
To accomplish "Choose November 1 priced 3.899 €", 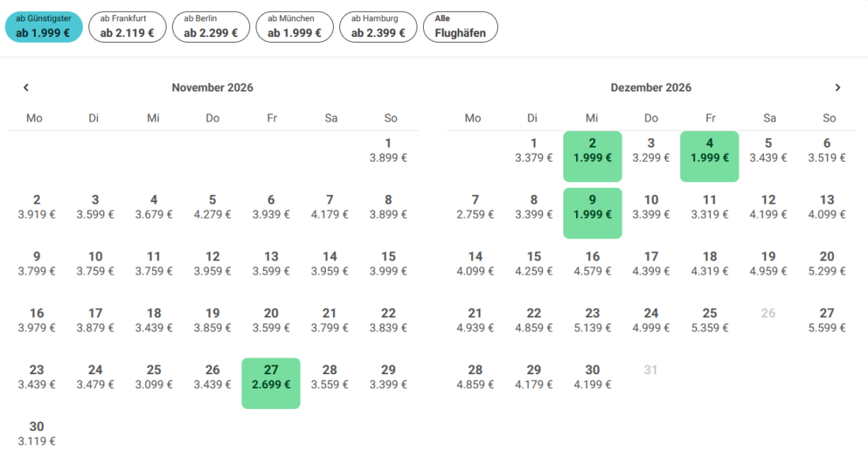I will (x=388, y=151).
